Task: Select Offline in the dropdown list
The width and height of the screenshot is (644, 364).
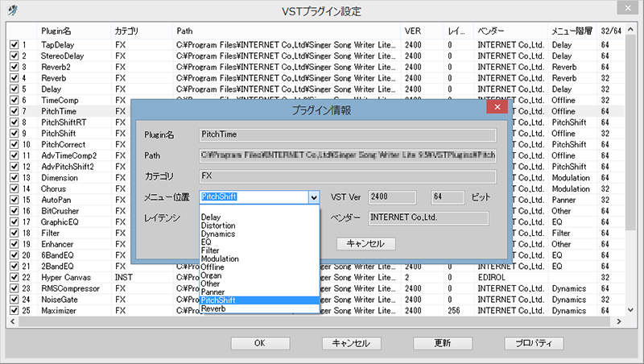Action: (x=259, y=267)
